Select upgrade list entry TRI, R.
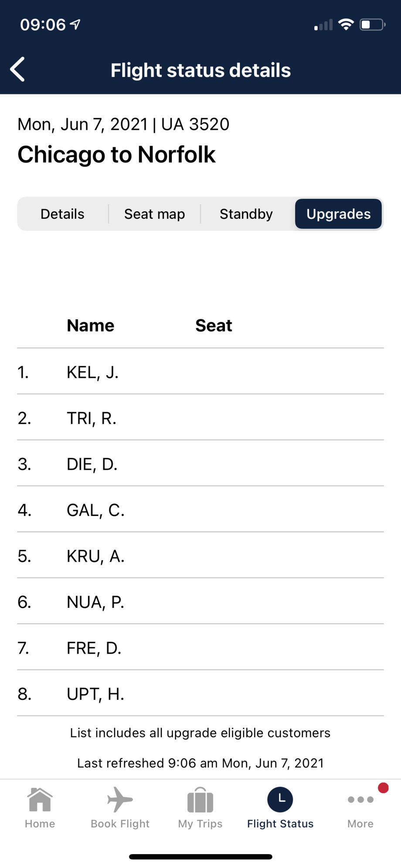The image size is (401, 868). (200, 418)
